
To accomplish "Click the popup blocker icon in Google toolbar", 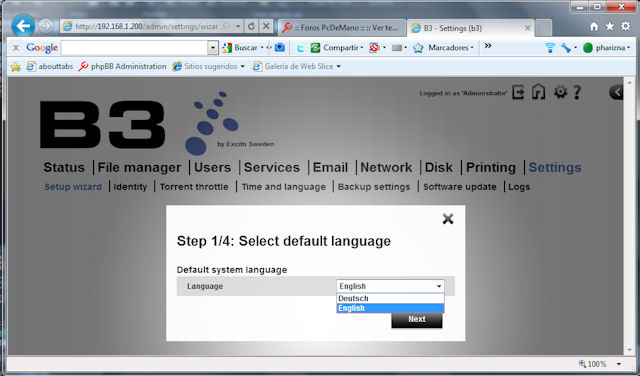I will coord(374,48).
